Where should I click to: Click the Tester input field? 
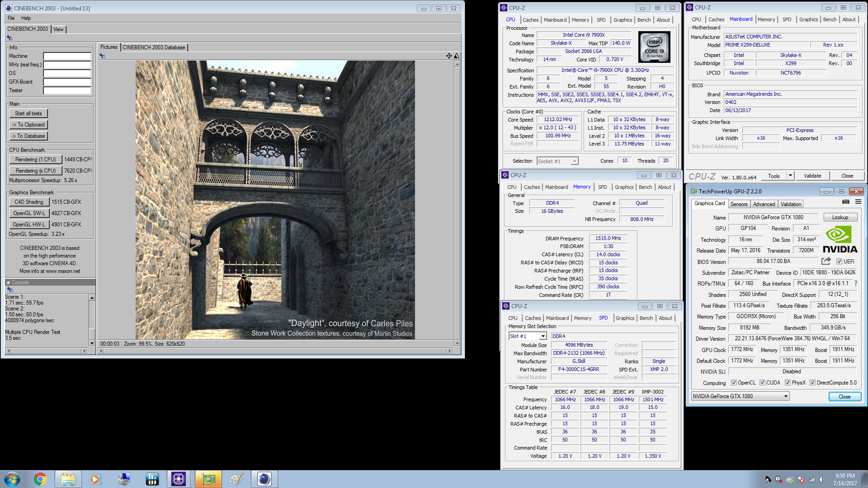pyautogui.click(x=67, y=90)
